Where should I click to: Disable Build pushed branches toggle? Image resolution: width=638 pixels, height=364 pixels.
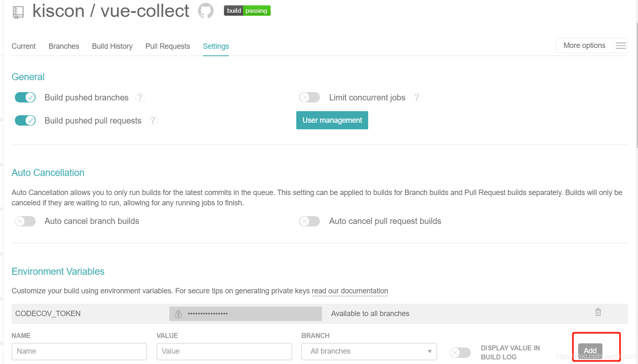click(25, 98)
